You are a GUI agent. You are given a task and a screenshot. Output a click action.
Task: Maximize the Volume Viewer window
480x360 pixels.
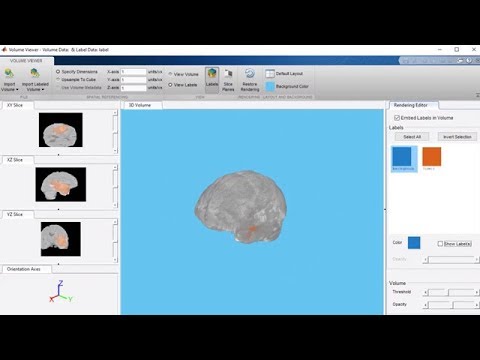click(457, 49)
